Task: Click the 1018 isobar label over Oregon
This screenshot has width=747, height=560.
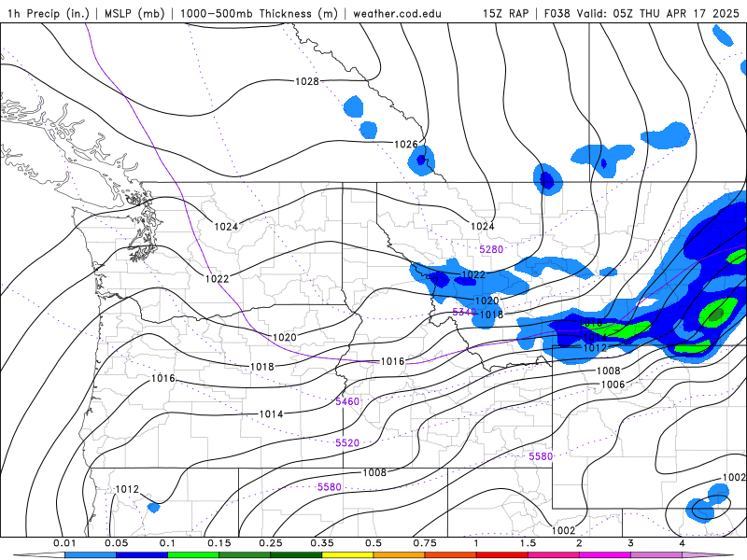Action: coord(262,367)
